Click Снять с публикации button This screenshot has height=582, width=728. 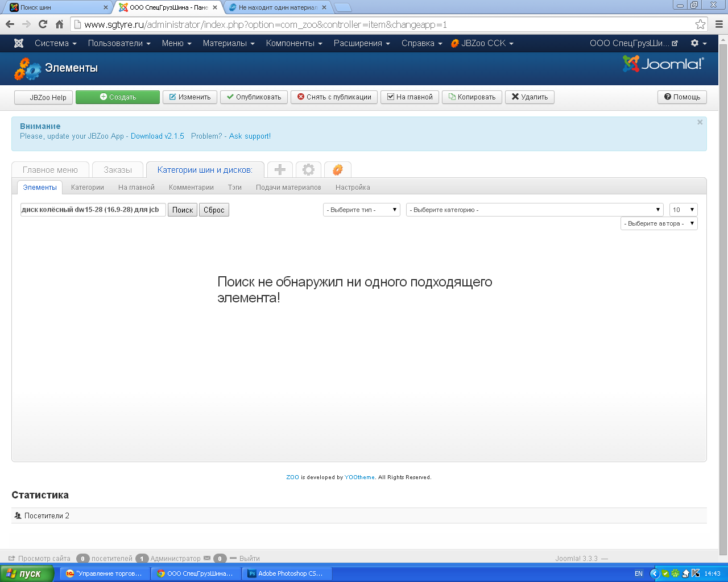click(334, 97)
